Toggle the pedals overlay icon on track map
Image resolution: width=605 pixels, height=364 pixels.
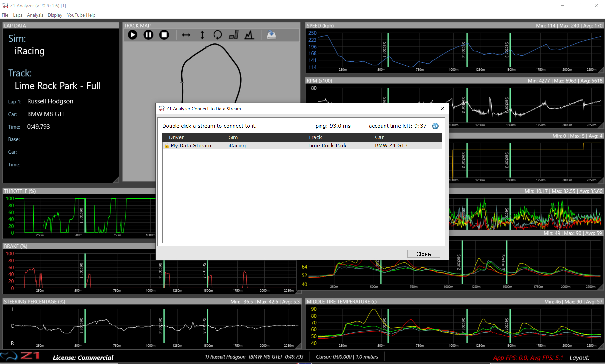coord(234,35)
